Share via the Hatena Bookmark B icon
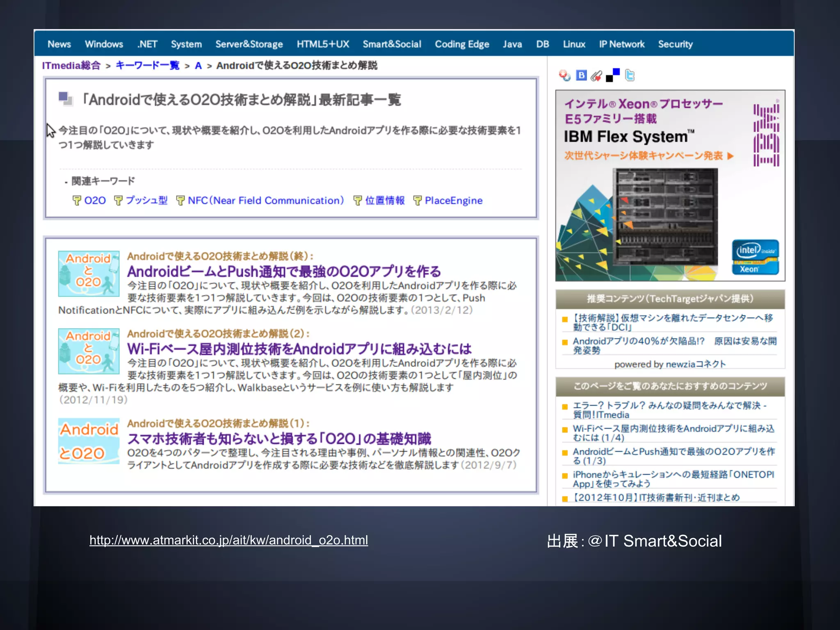Viewport: 840px width, 630px height. 581,75
